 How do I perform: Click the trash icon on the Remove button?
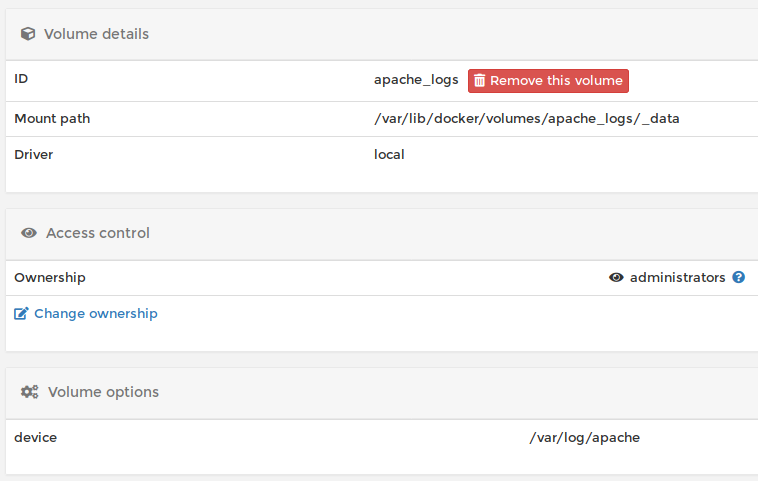click(x=479, y=81)
